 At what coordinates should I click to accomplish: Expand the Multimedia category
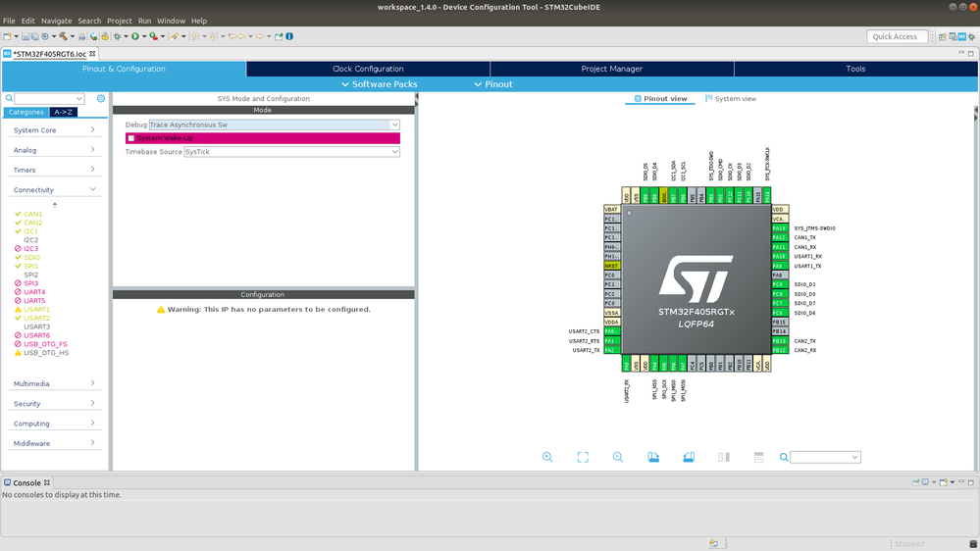54,383
